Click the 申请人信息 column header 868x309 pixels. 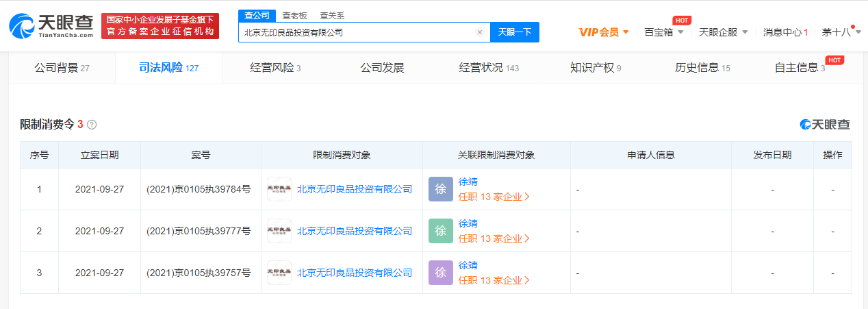click(651, 156)
